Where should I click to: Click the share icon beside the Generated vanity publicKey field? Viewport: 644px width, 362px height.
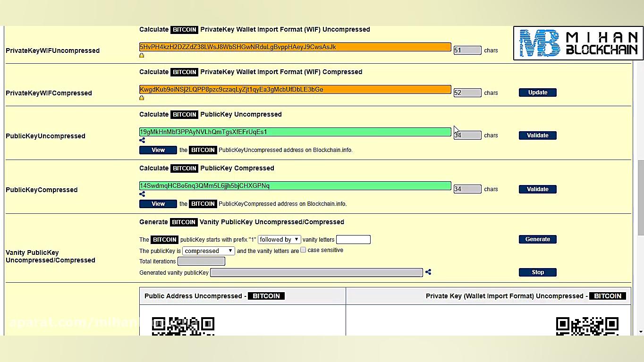click(x=428, y=272)
